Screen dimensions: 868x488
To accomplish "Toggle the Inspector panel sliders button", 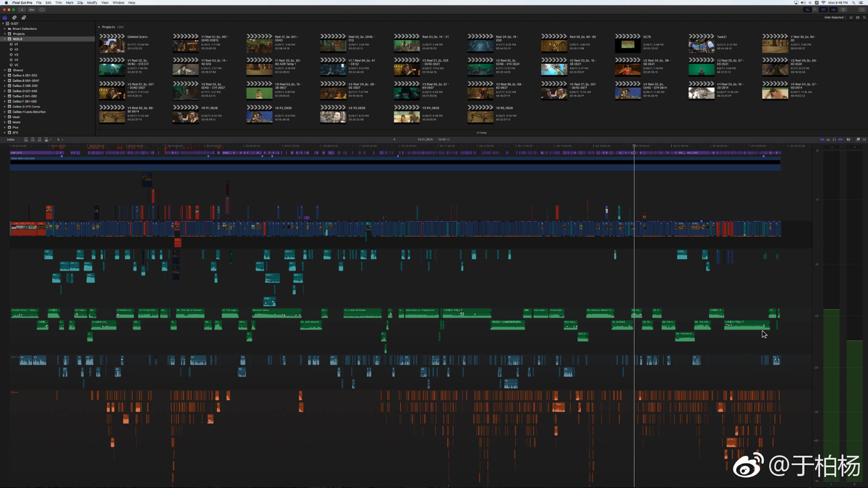I will [x=844, y=10].
